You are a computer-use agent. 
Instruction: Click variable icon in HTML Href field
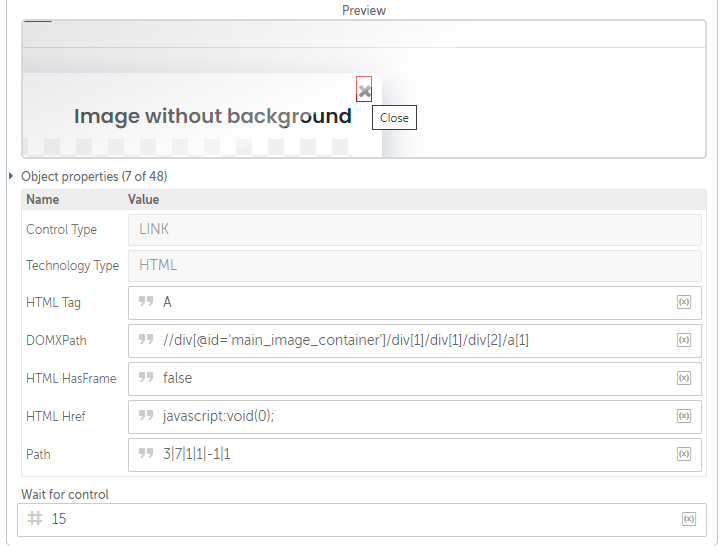(x=684, y=416)
